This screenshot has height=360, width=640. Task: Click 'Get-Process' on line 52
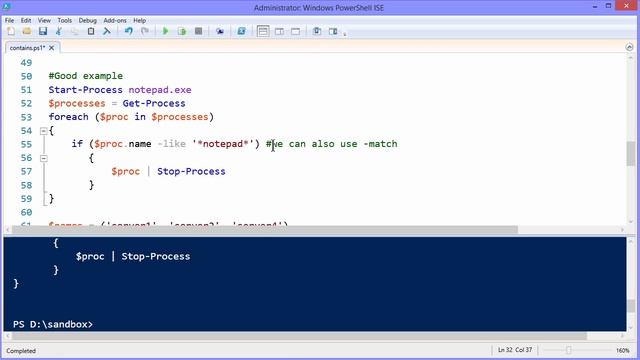[154, 103]
